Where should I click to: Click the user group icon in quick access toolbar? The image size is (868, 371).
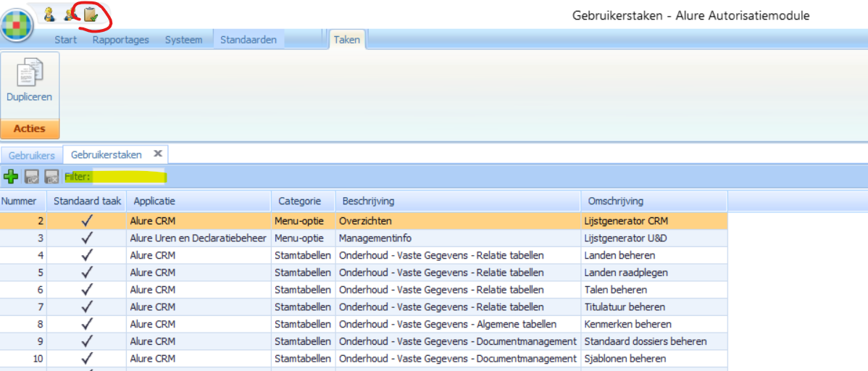(x=70, y=14)
